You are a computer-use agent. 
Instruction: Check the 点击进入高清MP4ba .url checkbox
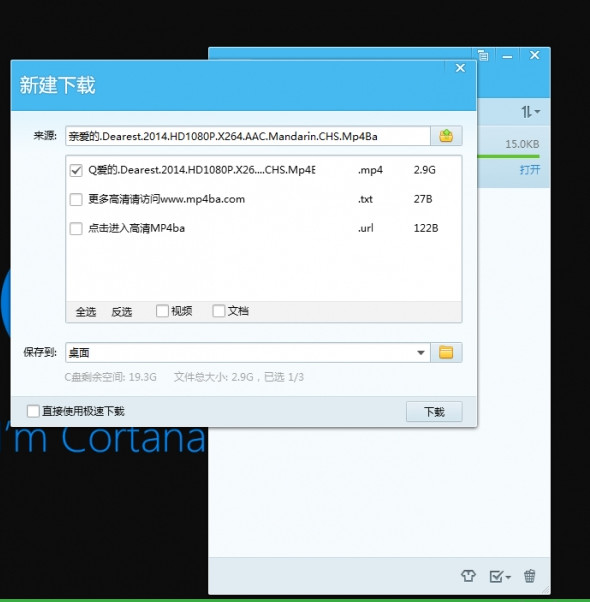coord(76,228)
